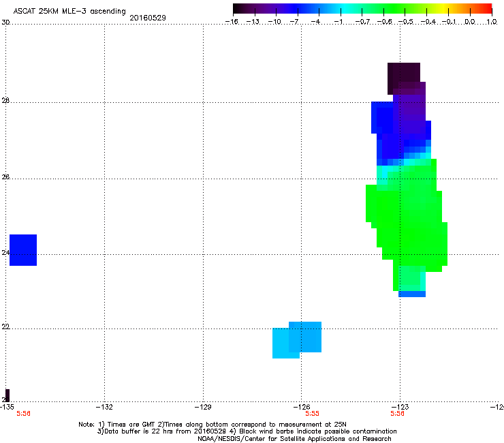Click the color bar label -7
Image resolution: width=504 pixels, height=443 pixels.
pyautogui.click(x=294, y=22)
